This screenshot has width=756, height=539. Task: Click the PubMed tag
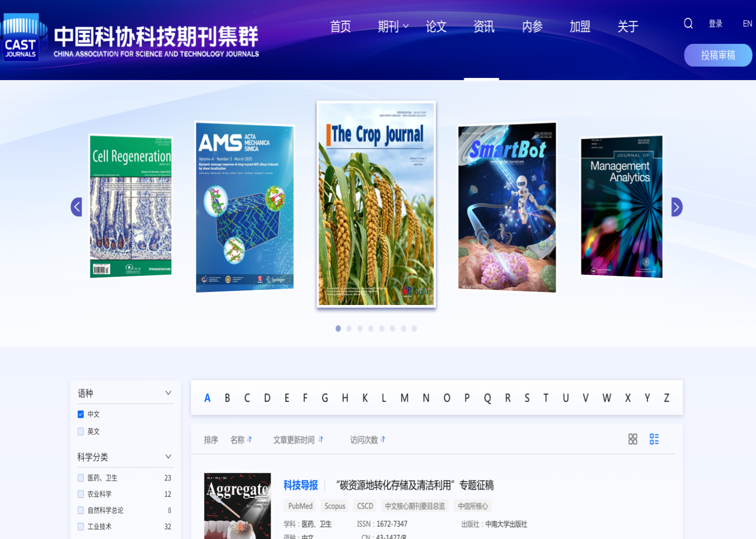[301, 506]
